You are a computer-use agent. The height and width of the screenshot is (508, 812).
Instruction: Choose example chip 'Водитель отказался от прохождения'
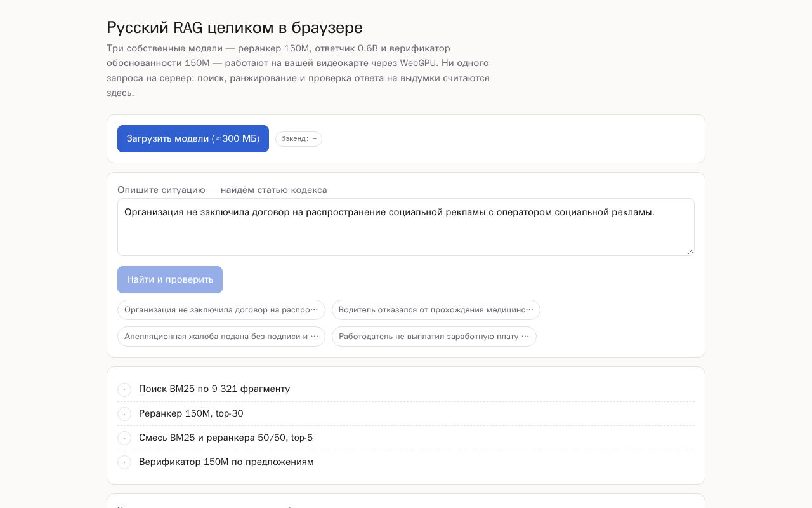436,310
